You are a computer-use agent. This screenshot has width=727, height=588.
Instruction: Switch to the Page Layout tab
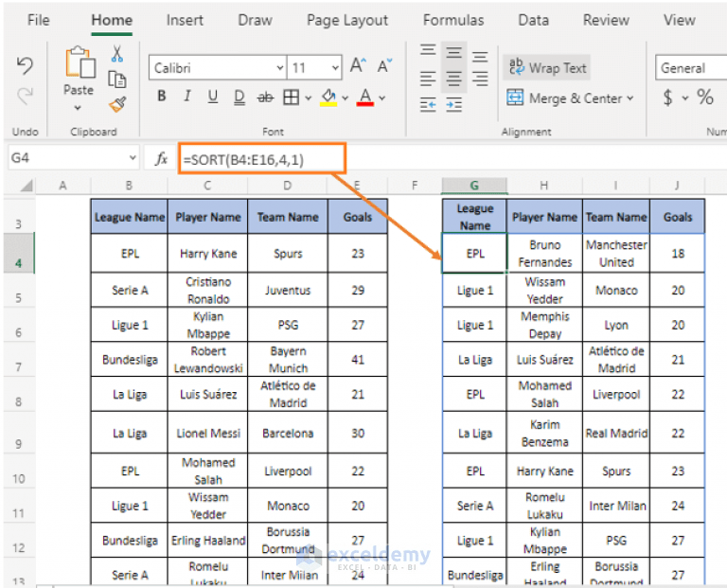pos(347,20)
